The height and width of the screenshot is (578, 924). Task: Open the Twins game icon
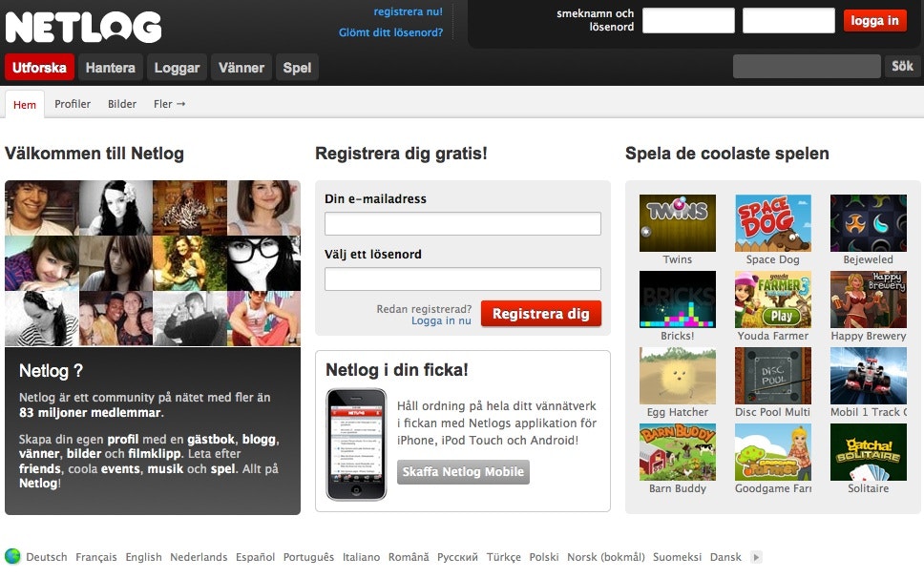pyautogui.click(x=677, y=223)
